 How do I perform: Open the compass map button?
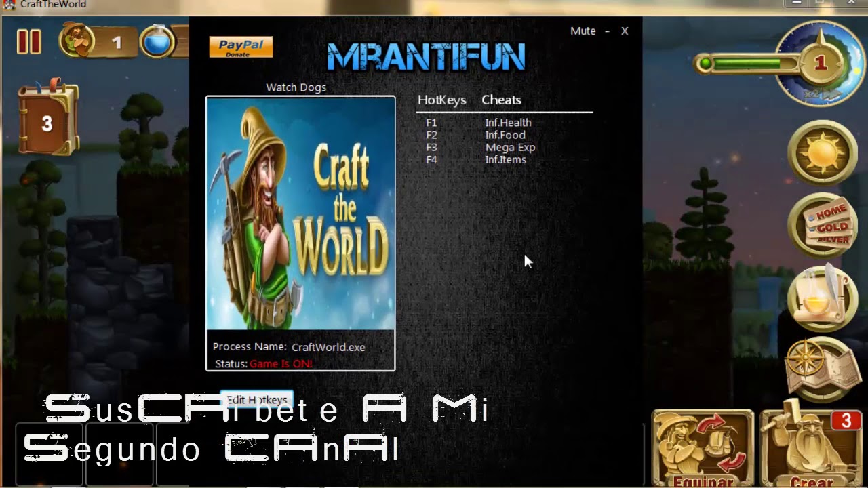tap(822, 368)
